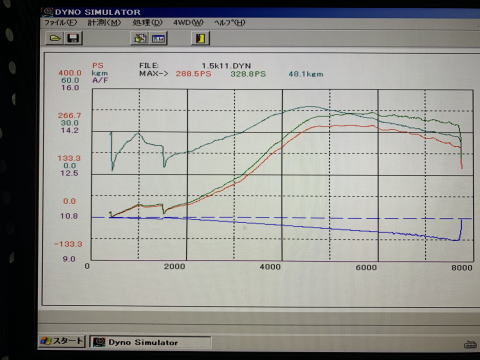Viewport: 480px width, 360px height.
Task: Click the blue window display toolbar icon
Action: 158,39
